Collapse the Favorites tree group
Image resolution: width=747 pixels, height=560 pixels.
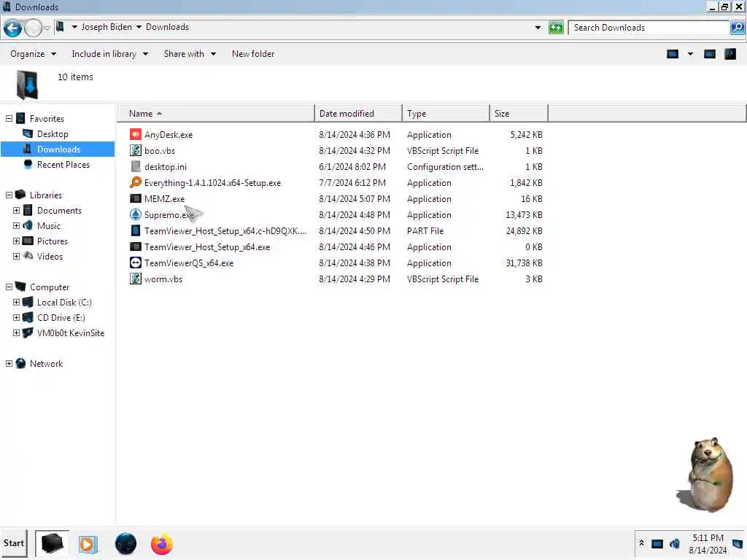(9, 119)
